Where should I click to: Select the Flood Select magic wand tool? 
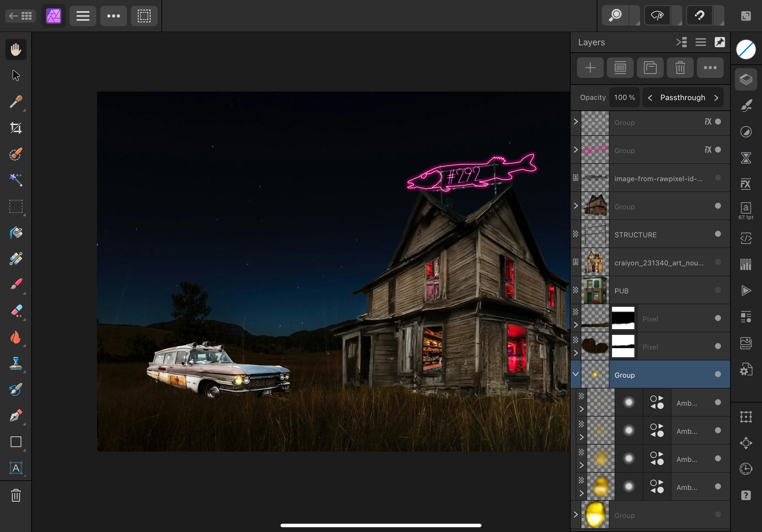(x=16, y=180)
